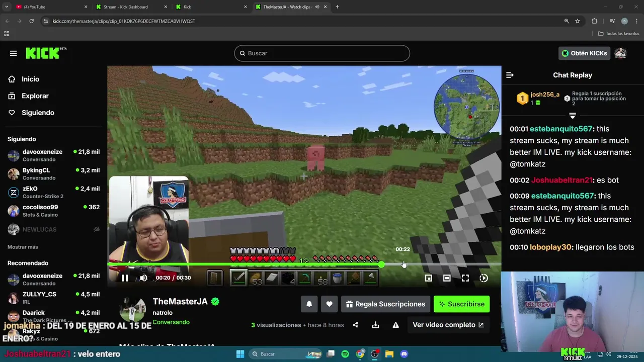Click the Conversando category link

click(171, 322)
